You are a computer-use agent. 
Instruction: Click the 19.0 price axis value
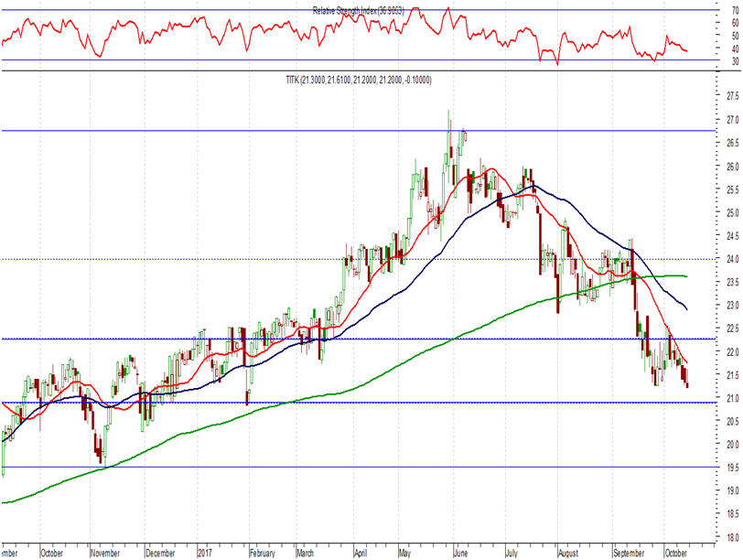[x=733, y=490]
